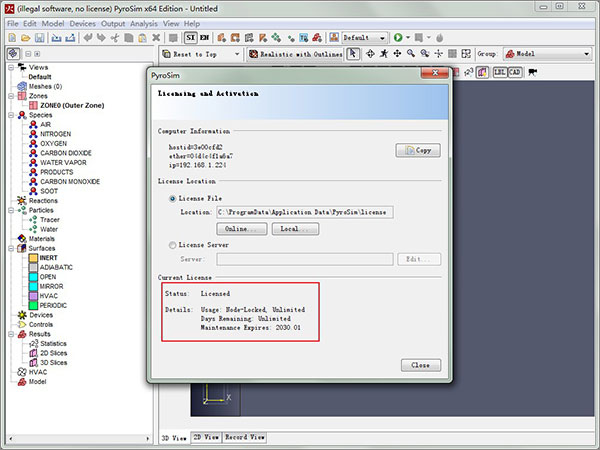600x450 pixels.
Task: Select the HVAC surface swatch item
Action: point(33,296)
